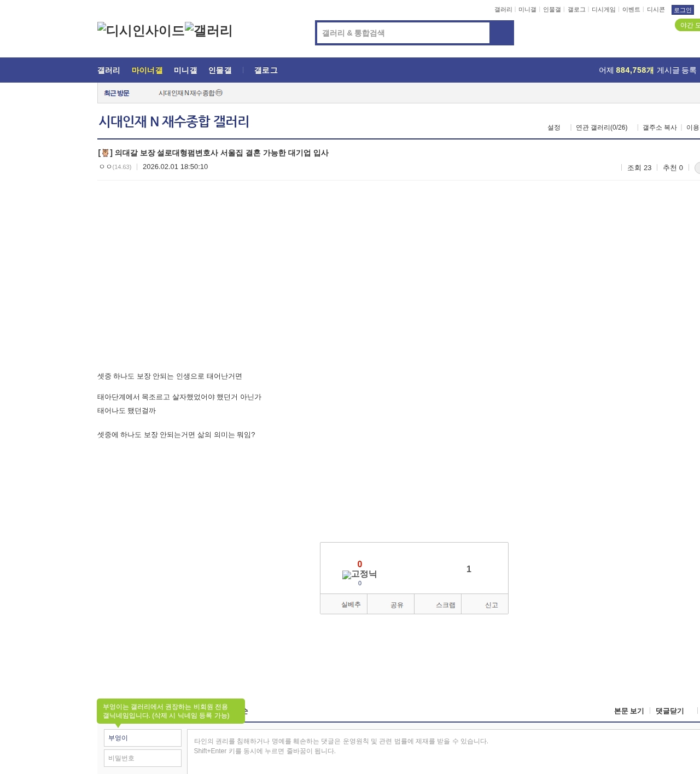This screenshot has height=774, width=700.
Task: Open the 디시콘 link
Action: [x=656, y=10]
